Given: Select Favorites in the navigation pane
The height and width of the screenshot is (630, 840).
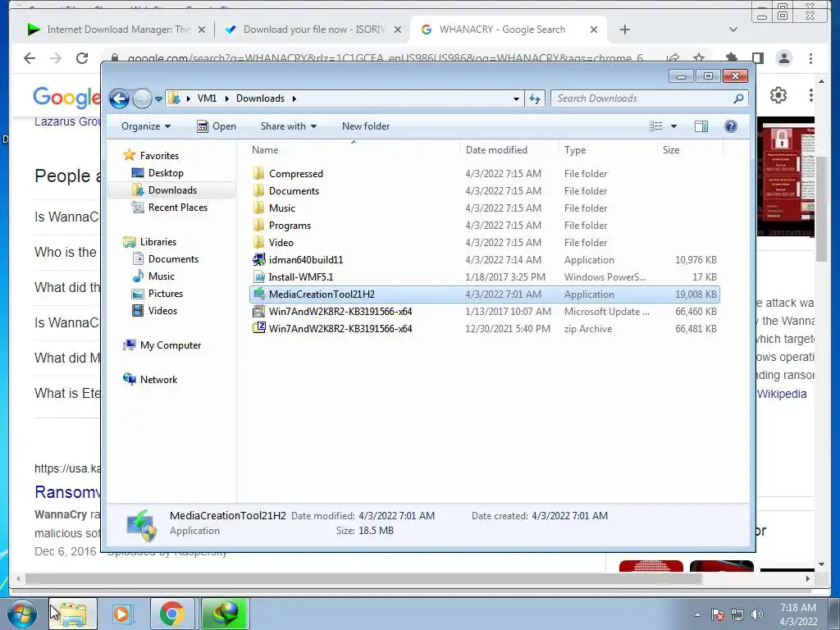Looking at the screenshot, I should point(158,156).
